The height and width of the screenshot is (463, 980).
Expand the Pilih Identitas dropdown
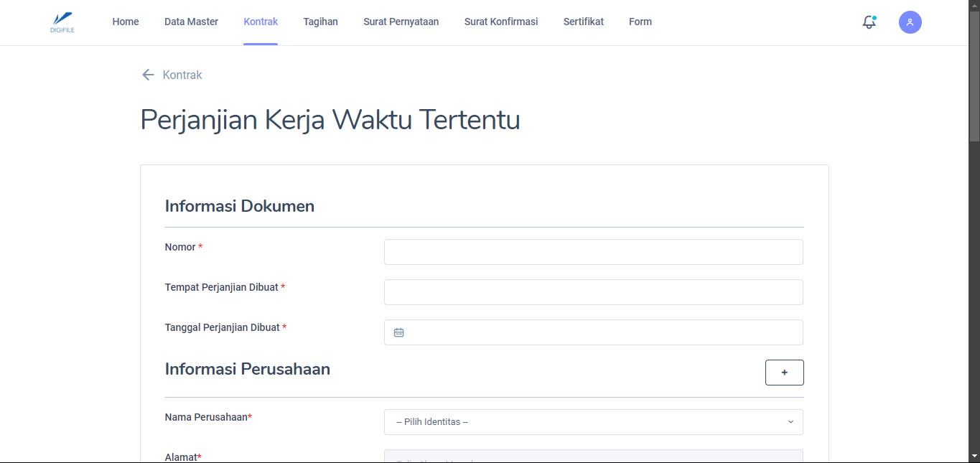pos(593,422)
